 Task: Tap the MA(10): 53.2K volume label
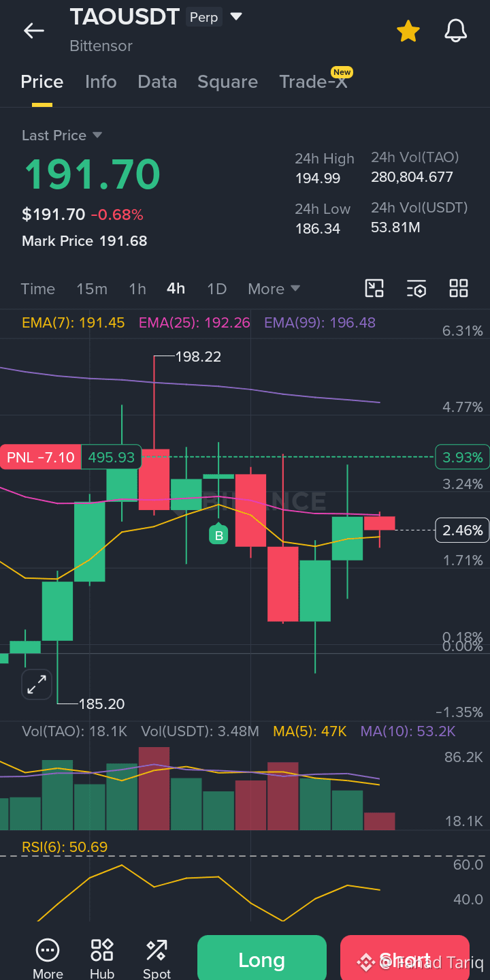click(408, 731)
